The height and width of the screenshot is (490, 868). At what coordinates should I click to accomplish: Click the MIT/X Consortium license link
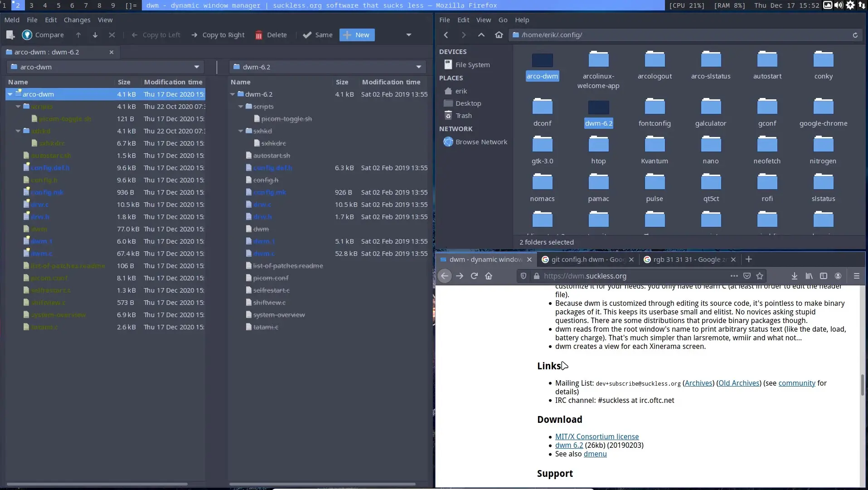coord(596,437)
